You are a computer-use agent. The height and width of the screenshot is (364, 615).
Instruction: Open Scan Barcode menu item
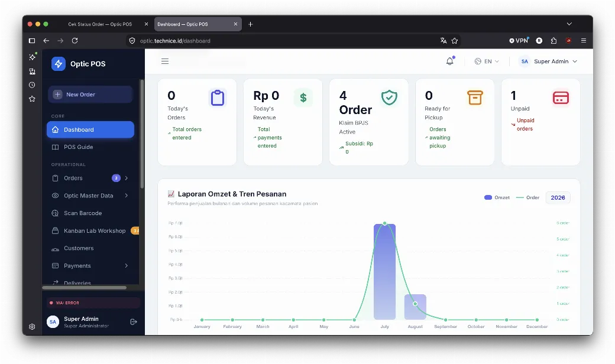[x=90, y=213]
